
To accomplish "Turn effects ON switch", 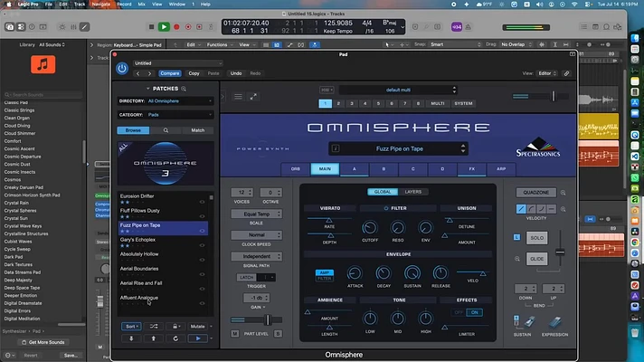I will tap(474, 313).
